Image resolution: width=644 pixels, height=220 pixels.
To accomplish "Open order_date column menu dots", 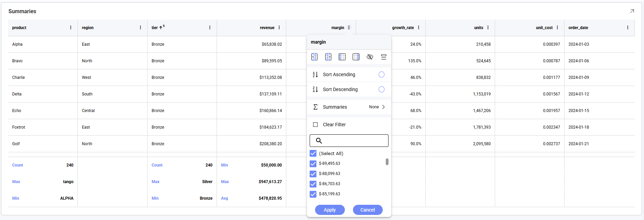I will [x=628, y=28].
